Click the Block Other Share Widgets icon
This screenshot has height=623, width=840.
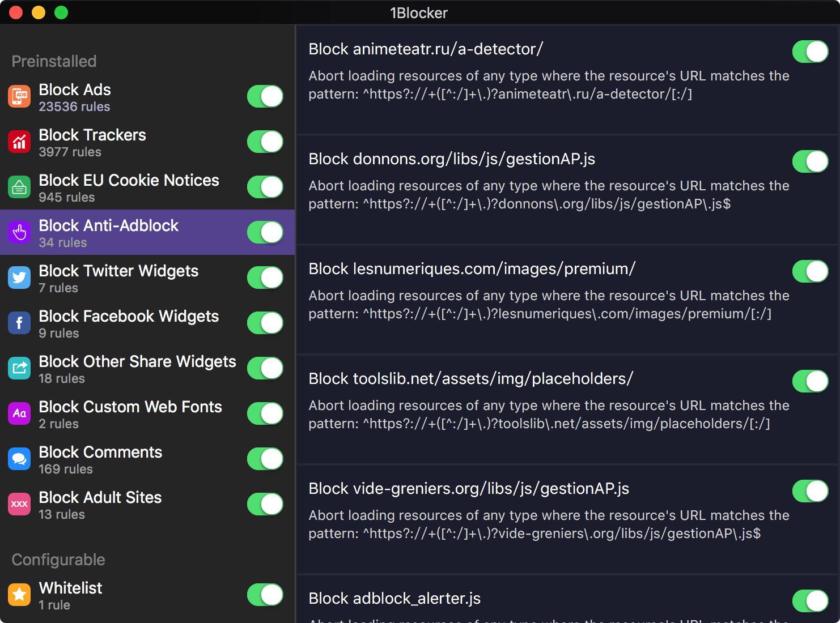point(19,368)
